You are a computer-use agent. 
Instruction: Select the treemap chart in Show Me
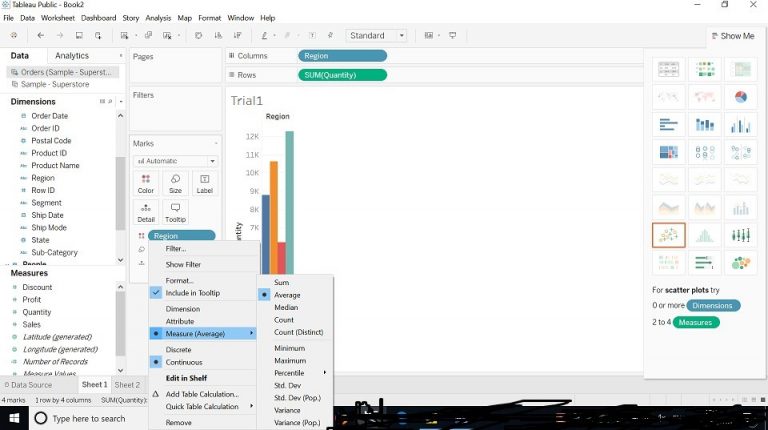pyautogui.click(x=669, y=152)
